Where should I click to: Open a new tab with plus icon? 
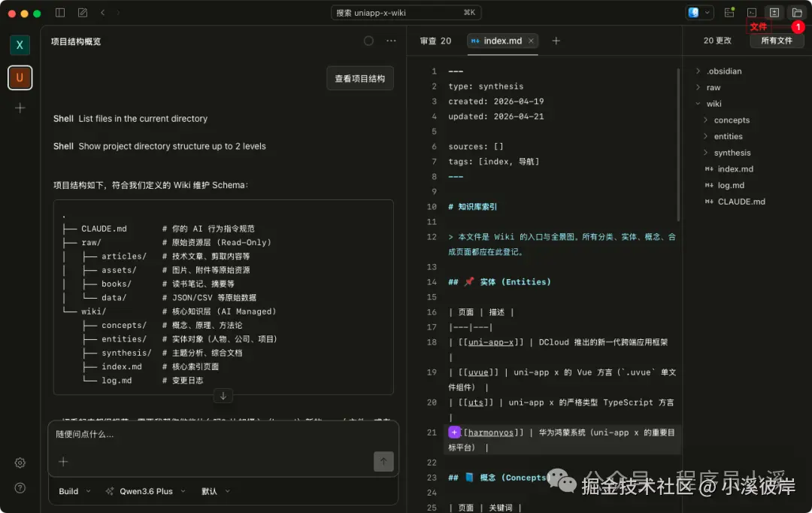pyautogui.click(x=556, y=41)
